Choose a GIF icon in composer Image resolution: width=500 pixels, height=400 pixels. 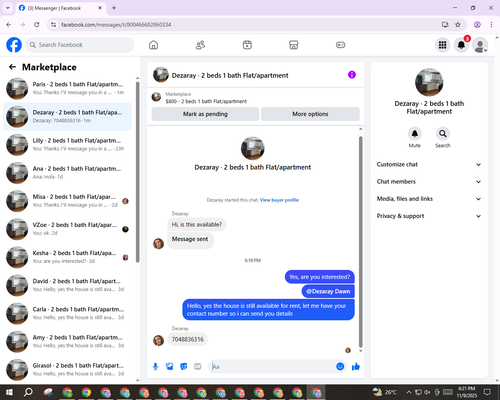[x=198, y=367]
